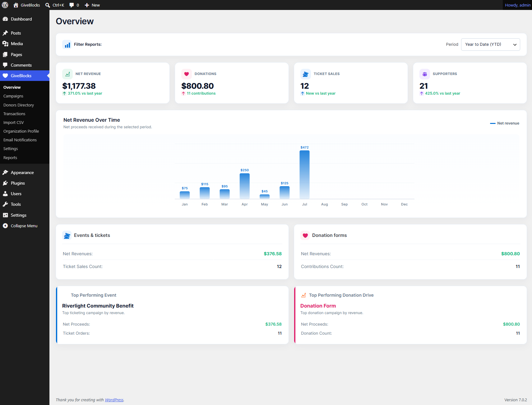Open the Campaigns submenu item
The image size is (532, 405).
[13, 96]
